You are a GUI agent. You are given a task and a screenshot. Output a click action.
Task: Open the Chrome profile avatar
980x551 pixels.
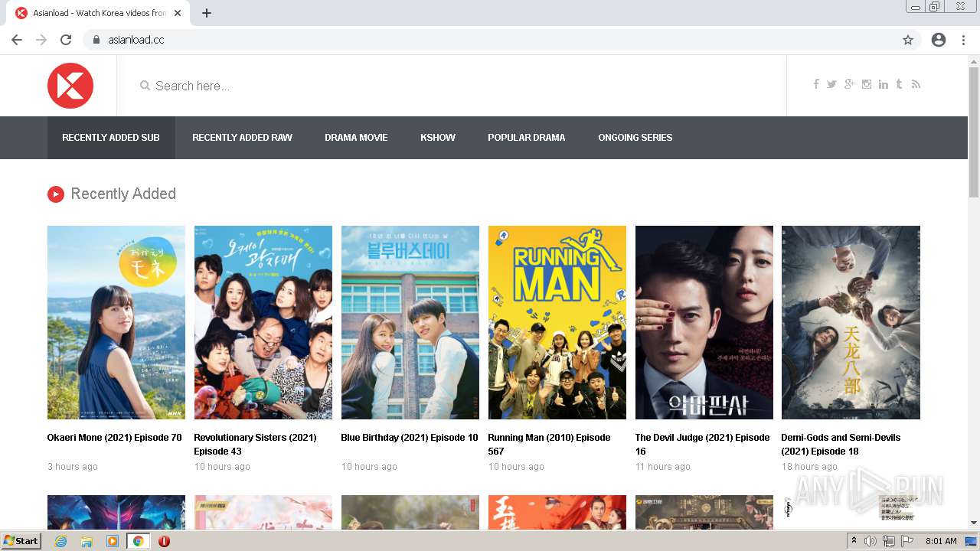pyautogui.click(x=939, y=40)
